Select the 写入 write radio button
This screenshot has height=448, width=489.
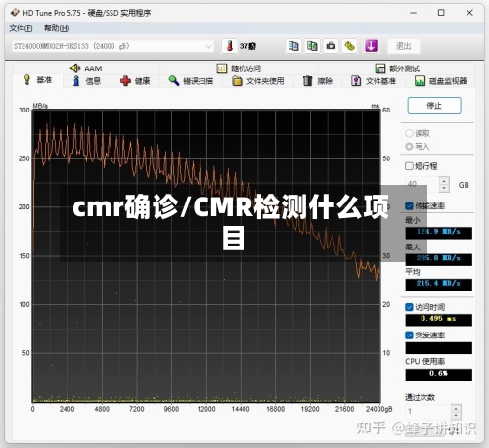[x=409, y=147]
